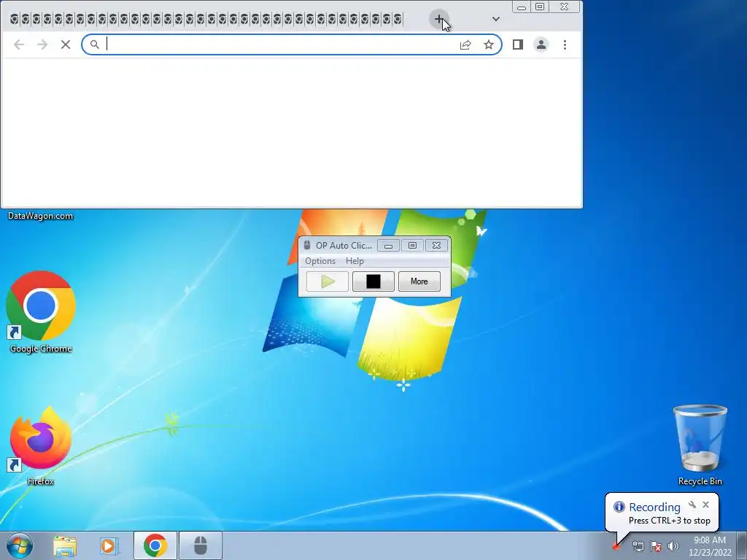The width and height of the screenshot is (747, 560).
Task: Launch Windows Media Player from the taskbar
Action: pyautogui.click(x=109, y=545)
